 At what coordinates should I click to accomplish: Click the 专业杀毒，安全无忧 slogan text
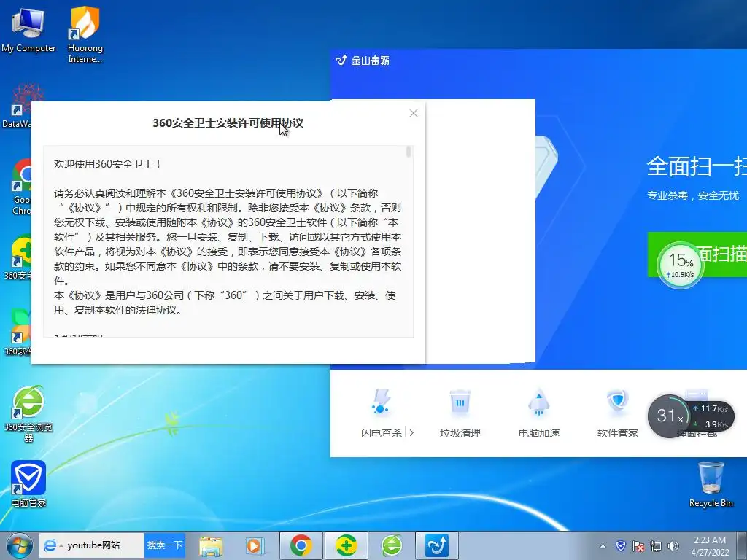(693, 195)
